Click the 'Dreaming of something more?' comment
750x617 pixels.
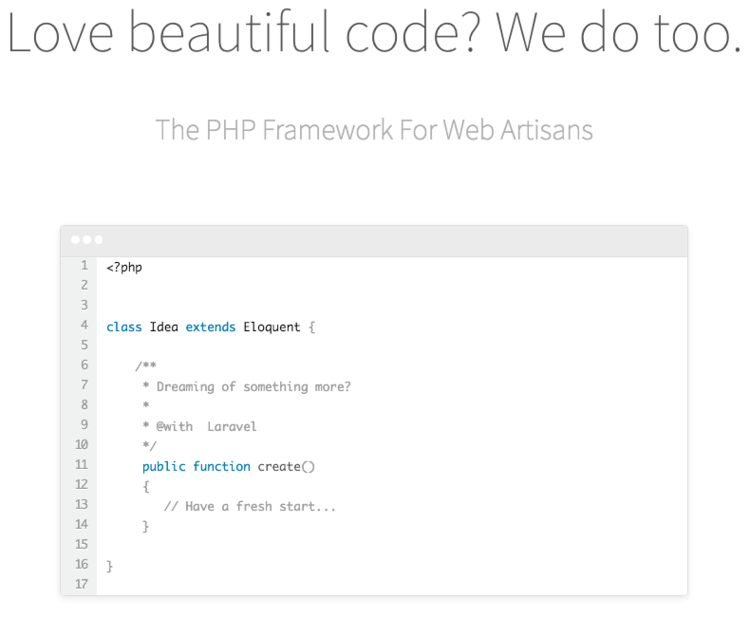pyautogui.click(x=254, y=387)
